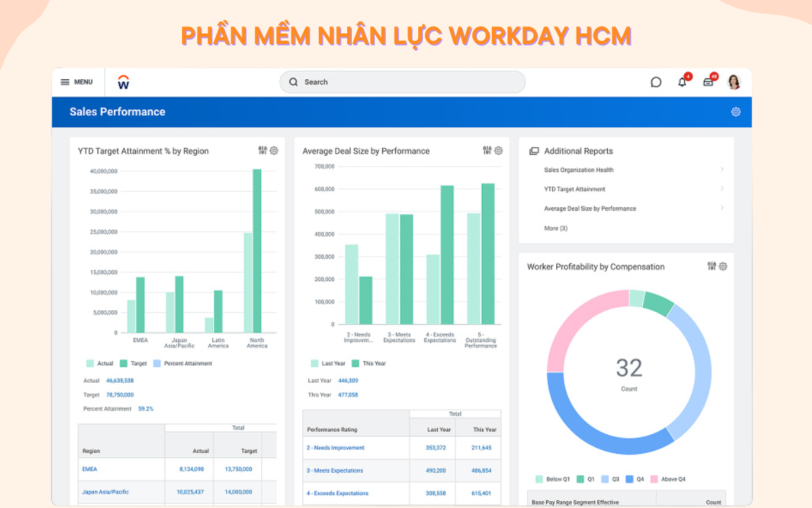Click chevron next to YTD Target Attainment
The height and width of the screenshot is (508, 812).
pyautogui.click(x=722, y=188)
